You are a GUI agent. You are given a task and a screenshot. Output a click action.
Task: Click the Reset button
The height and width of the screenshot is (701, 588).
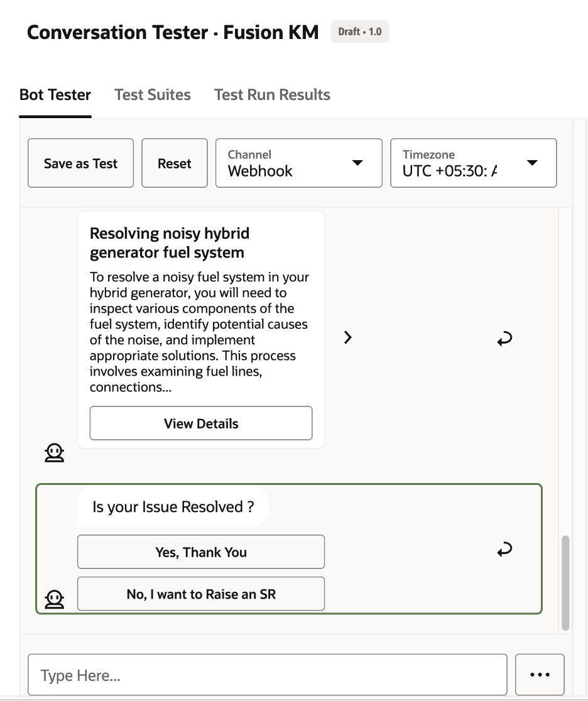tap(175, 163)
